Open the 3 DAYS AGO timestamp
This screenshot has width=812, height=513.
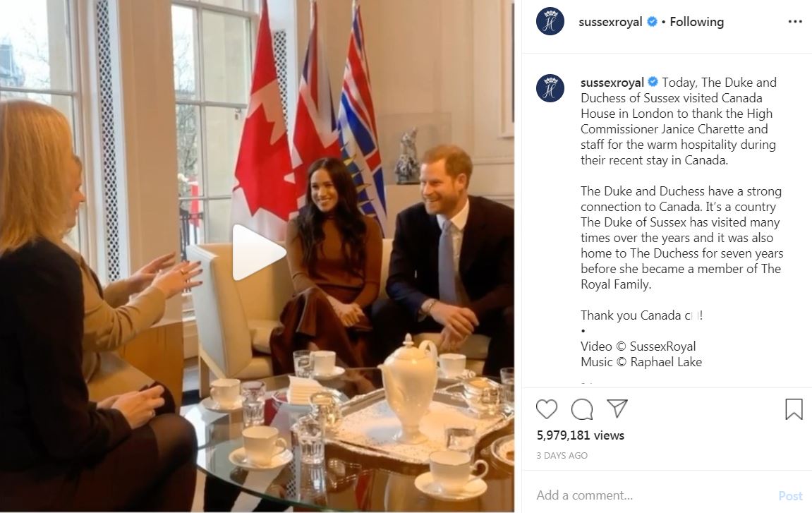(562, 455)
